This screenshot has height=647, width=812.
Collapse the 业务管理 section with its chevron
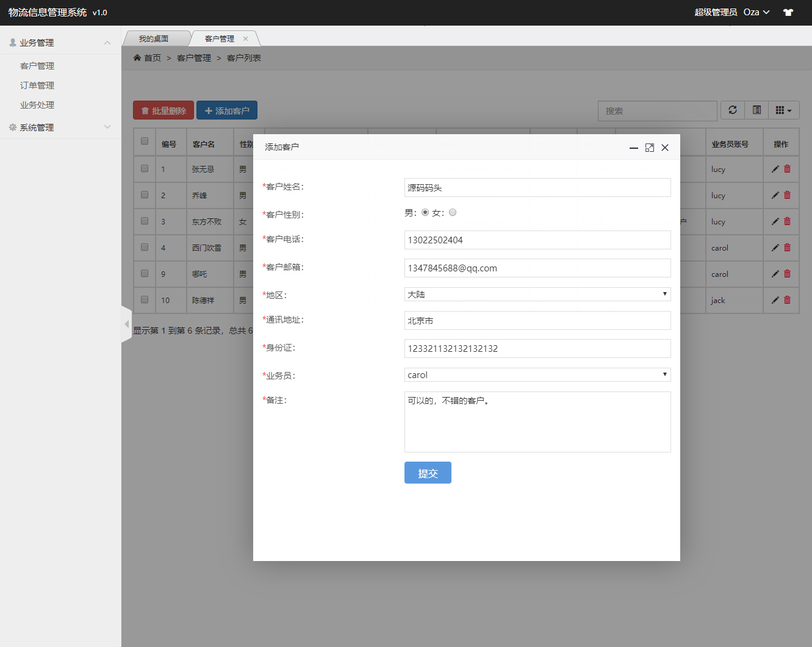tap(107, 42)
